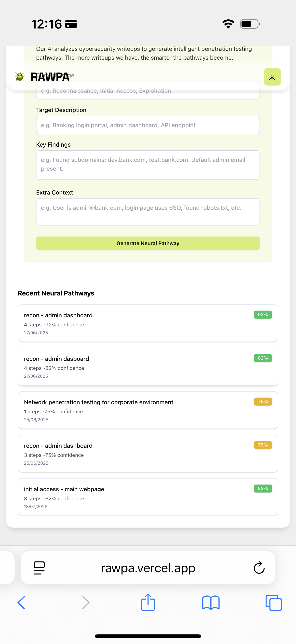
Task: Focus the Extra Context text box
Action: 148,212
